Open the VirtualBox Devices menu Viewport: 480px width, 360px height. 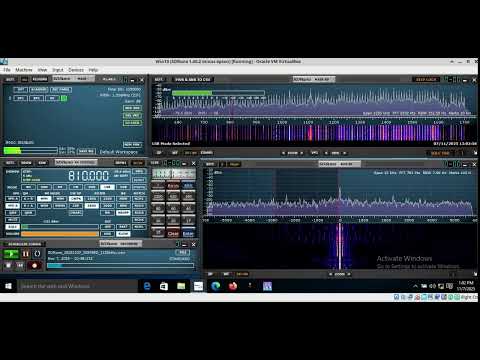point(76,70)
